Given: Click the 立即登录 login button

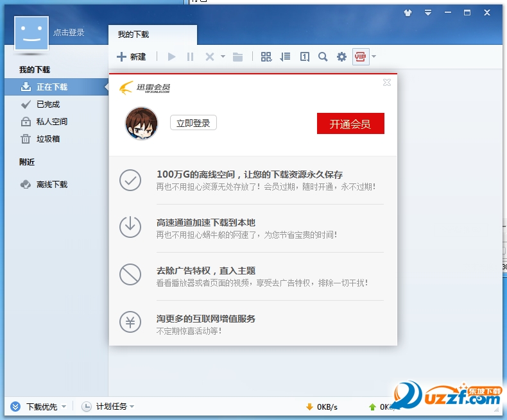Looking at the screenshot, I should 193,122.
